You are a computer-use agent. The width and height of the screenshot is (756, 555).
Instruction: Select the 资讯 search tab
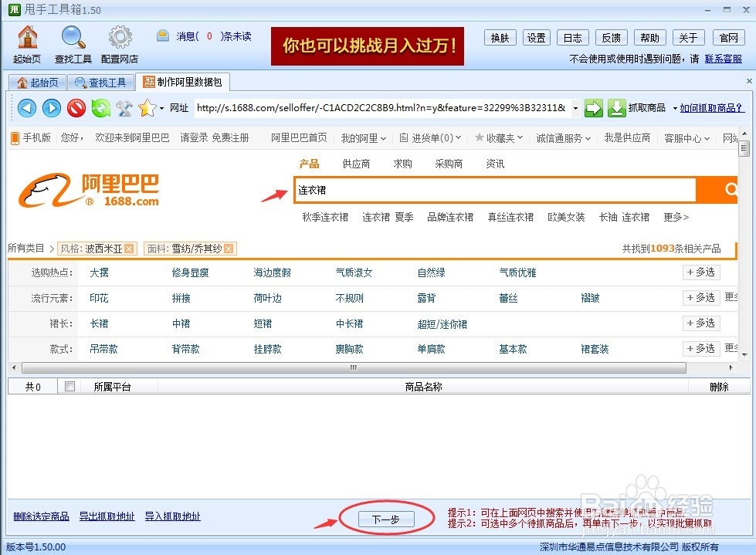coord(495,164)
